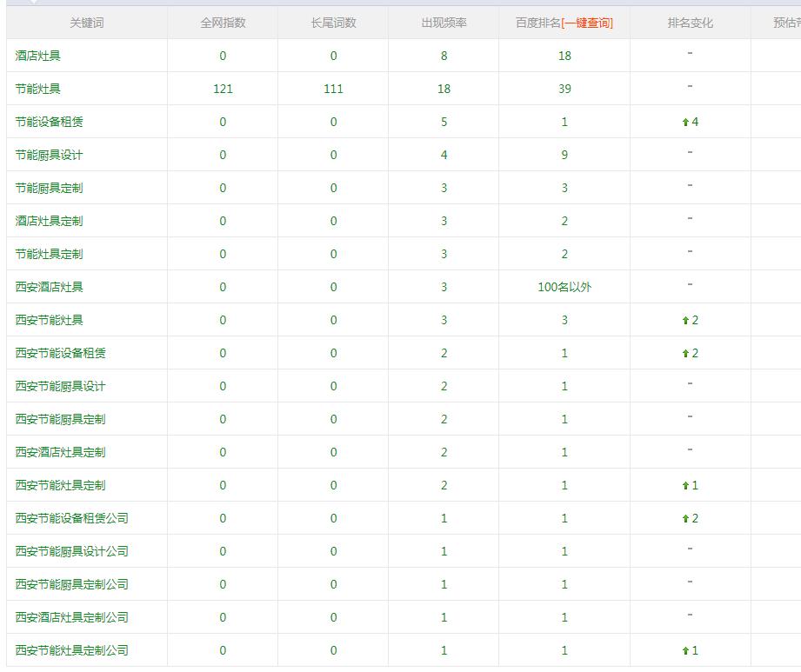Click the 111 long-tail count value
Viewport: 801px width, 672px height.
point(333,89)
